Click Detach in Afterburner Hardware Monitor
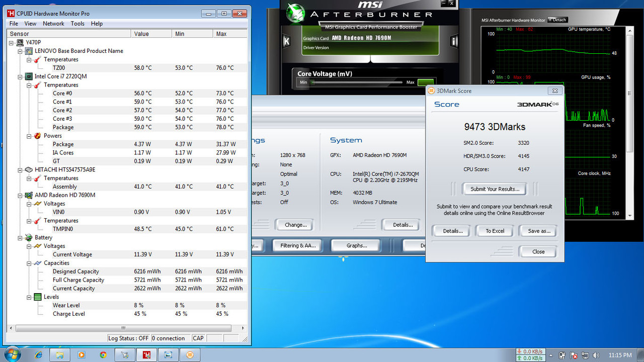The width and height of the screenshot is (644, 362). coord(557,20)
